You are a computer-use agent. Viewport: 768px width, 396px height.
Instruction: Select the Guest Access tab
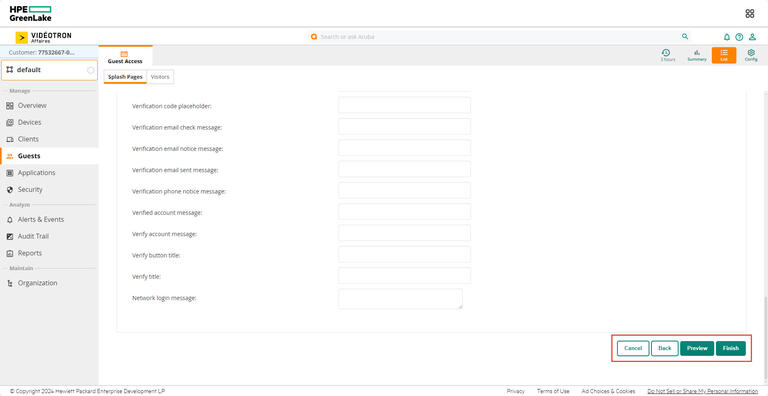pyautogui.click(x=125, y=57)
